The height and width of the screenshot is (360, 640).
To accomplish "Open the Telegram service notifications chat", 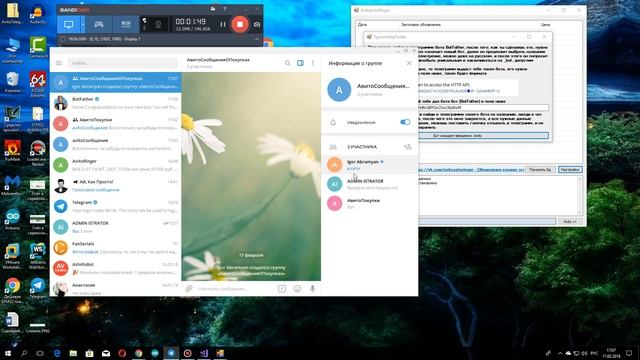I will coord(116,206).
